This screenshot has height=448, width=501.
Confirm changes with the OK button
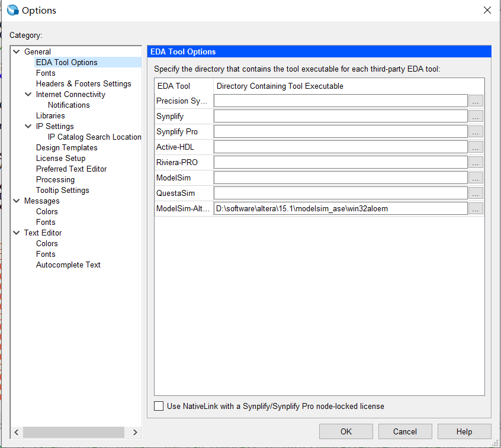pos(346,431)
